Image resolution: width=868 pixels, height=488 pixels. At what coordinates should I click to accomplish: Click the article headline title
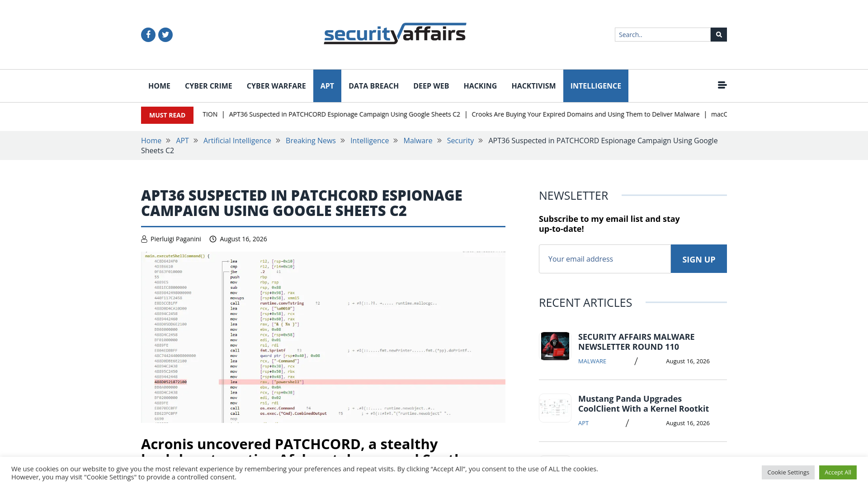click(302, 203)
